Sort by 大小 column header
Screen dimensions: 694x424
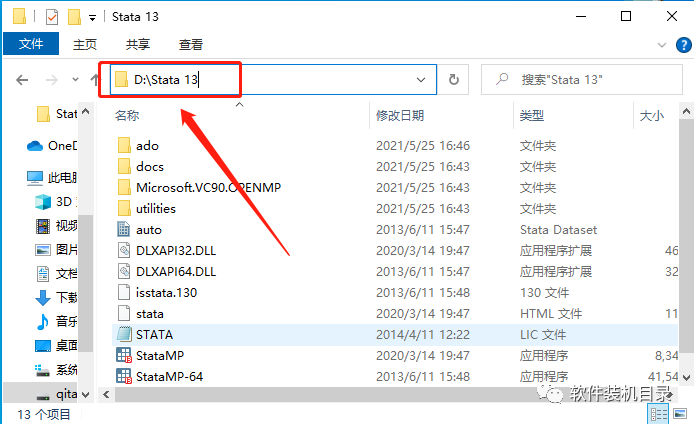[x=652, y=116]
